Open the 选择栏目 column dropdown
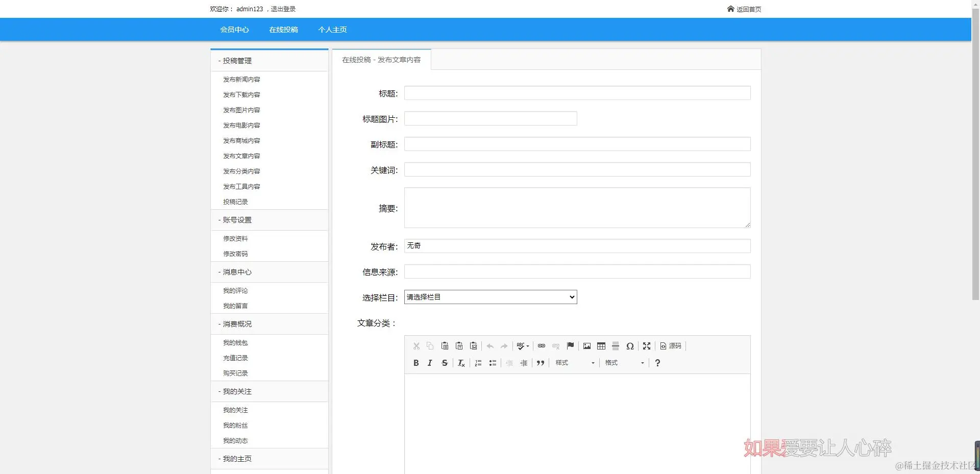This screenshot has width=980, height=474. [x=489, y=297]
